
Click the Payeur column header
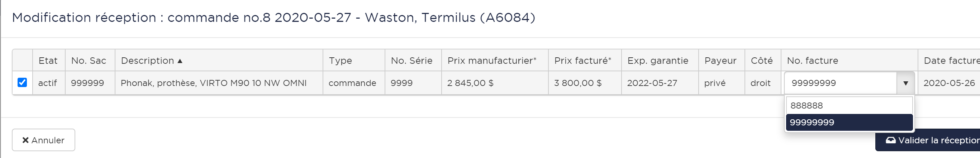720,61
